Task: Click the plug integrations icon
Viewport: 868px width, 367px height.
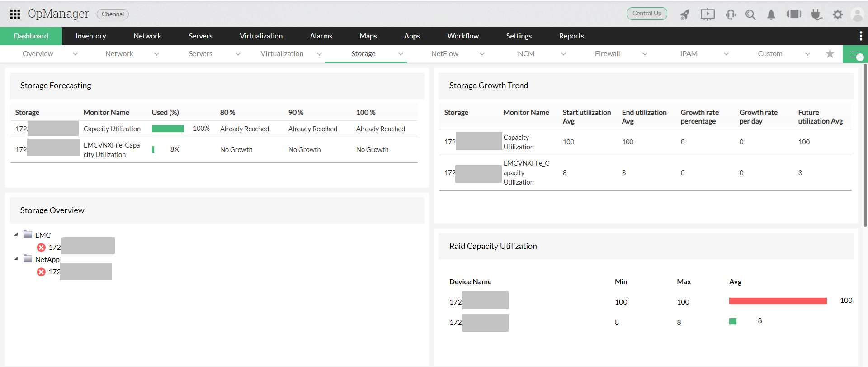Action: (816, 14)
